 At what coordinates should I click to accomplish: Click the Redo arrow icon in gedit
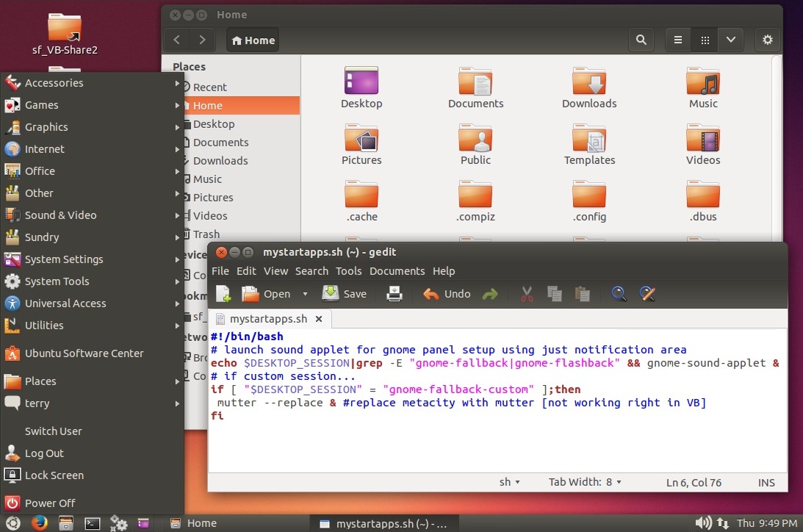click(490, 294)
